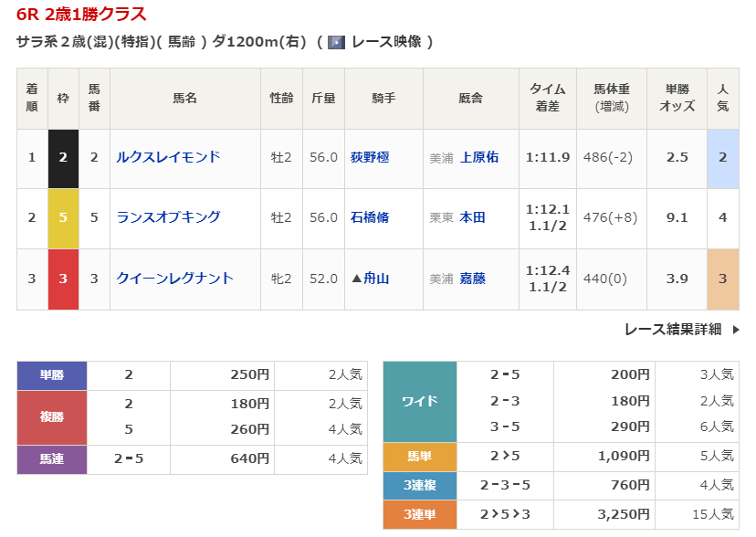Viewport: 756px width, 537px height.
Task: Open horse クイーンレグナント profile
Action: click(x=174, y=279)
